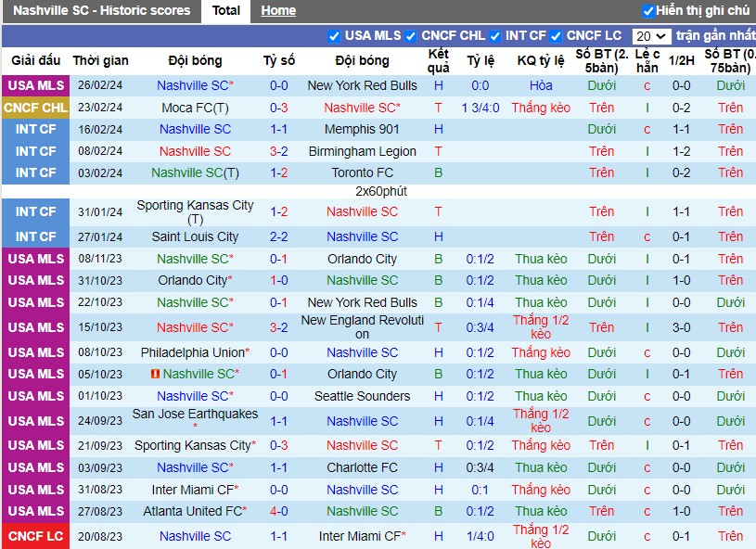Open Sporting Kansas City (T) link on 31/01/24
756x549 pixels.
click(x=195, y=212)
